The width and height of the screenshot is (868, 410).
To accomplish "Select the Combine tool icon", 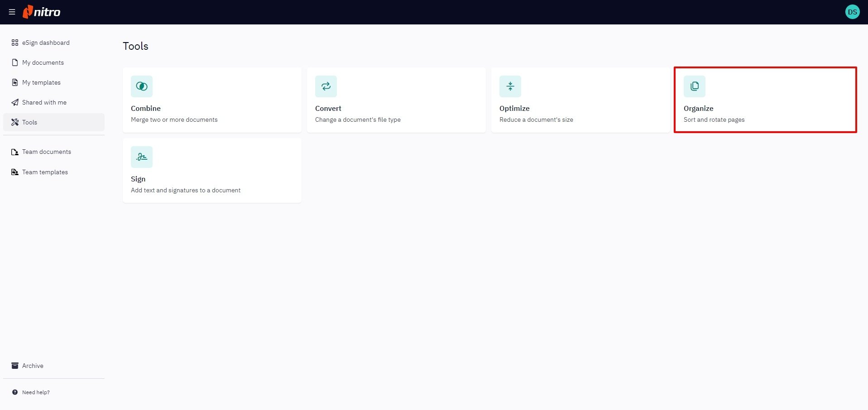I will (x=142, y=86).
